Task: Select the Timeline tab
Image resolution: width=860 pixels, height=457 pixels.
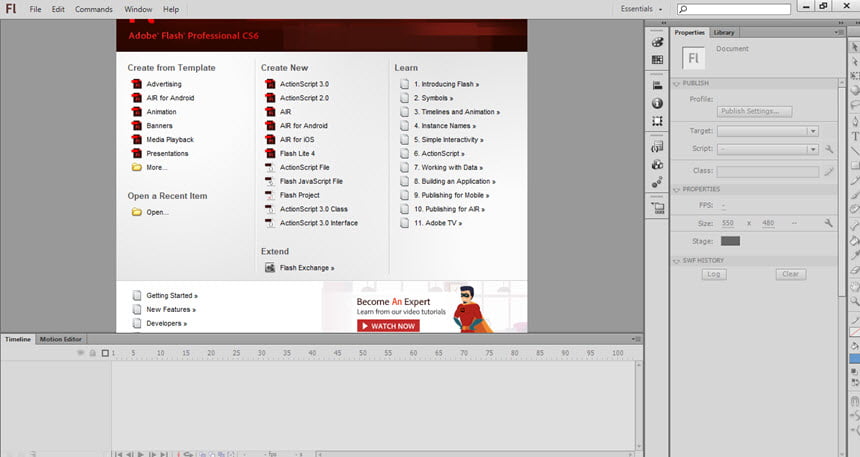Action: [18, 339]
